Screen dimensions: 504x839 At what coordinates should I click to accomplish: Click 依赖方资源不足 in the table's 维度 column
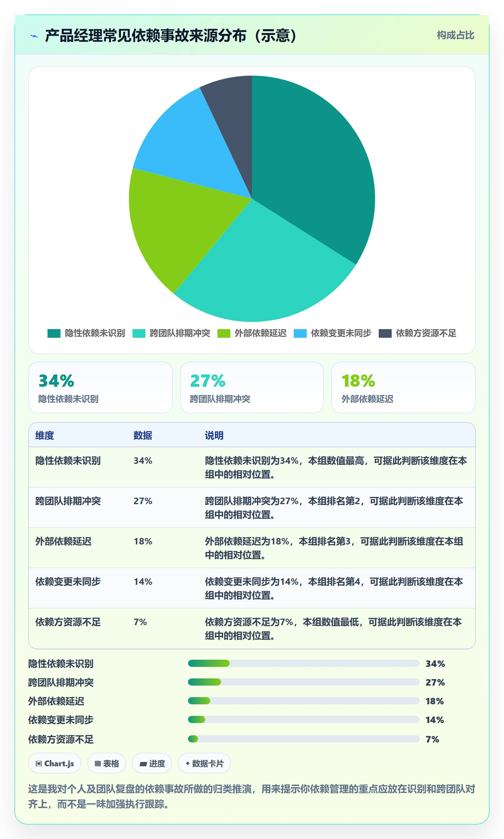pyautogui.click(x=68, y=622)
